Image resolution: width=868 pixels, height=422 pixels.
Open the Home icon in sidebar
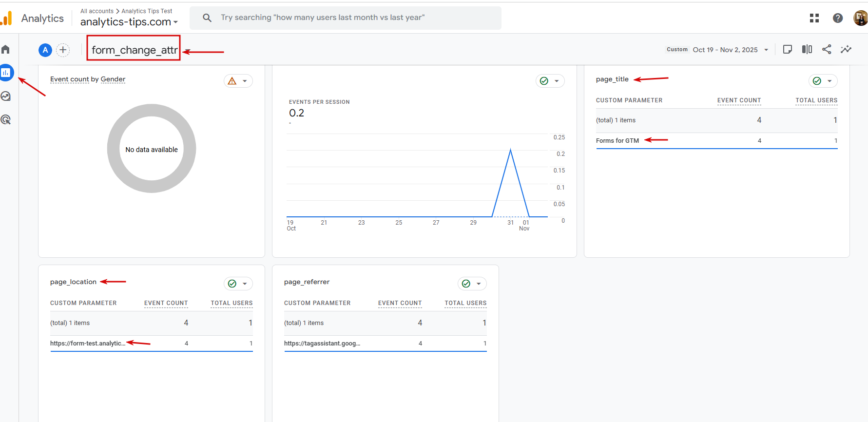pos(6,50)
